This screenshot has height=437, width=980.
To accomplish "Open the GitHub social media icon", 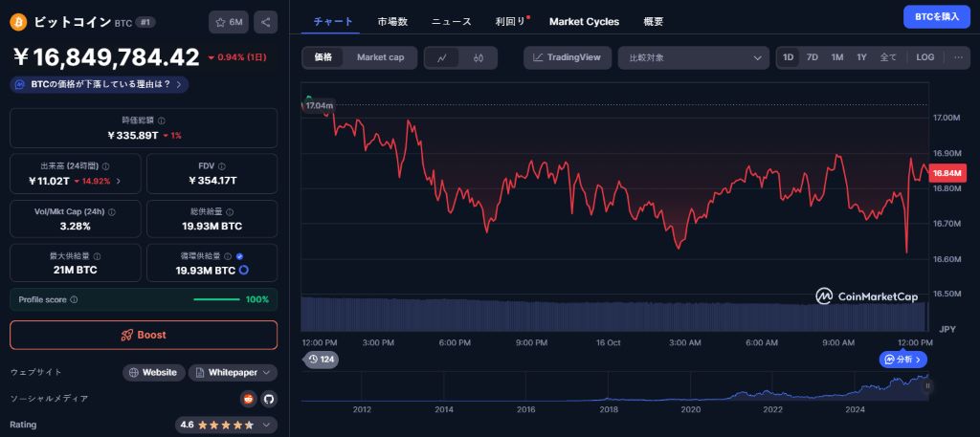I will pos(268,398).
